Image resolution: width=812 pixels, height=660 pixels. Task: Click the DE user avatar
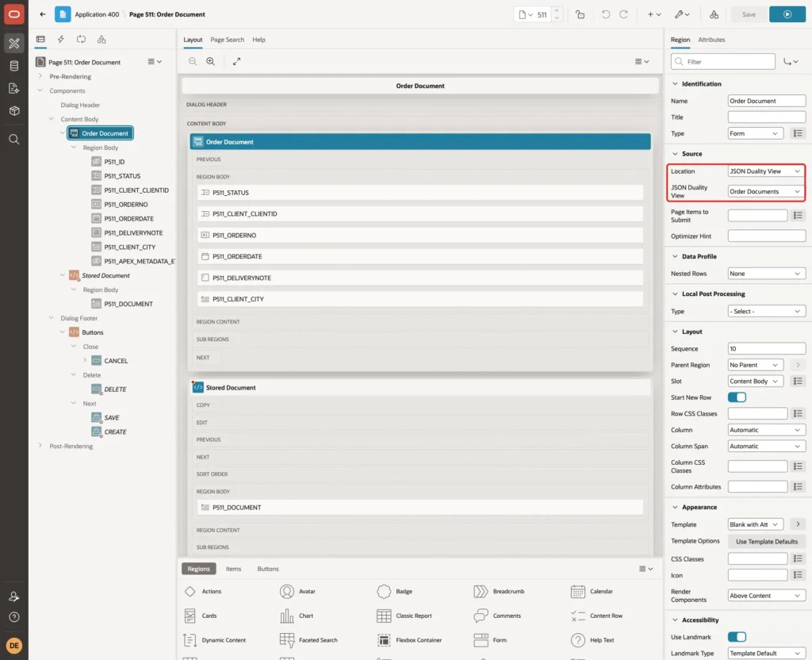pyautogui.click(x=14, y=646)
